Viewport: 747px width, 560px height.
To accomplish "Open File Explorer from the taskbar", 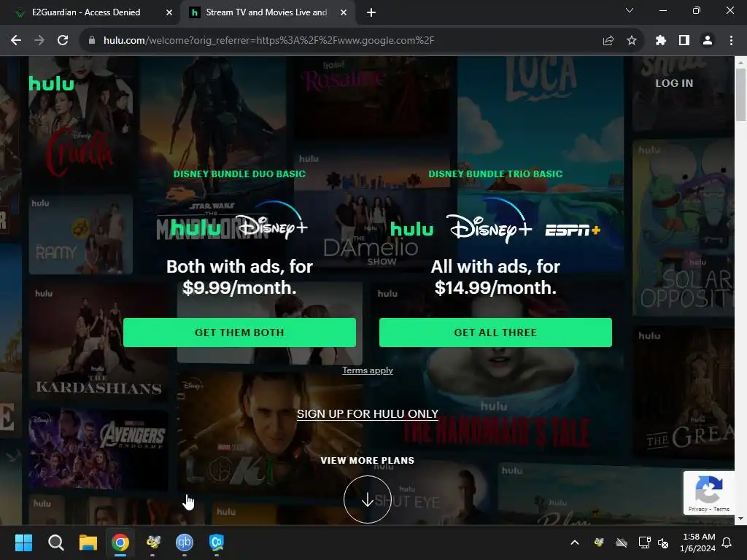I will [x=88, y=542].
